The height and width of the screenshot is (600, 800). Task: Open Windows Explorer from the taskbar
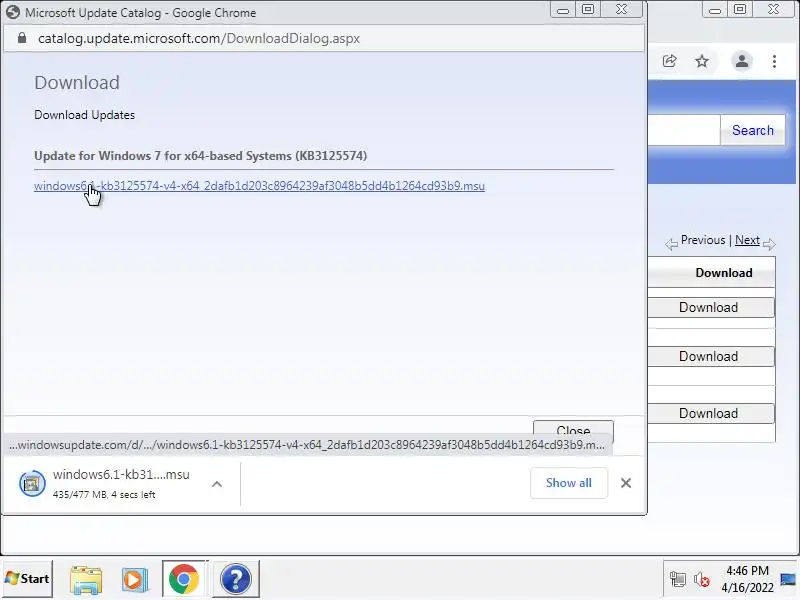tap(86, 579)
